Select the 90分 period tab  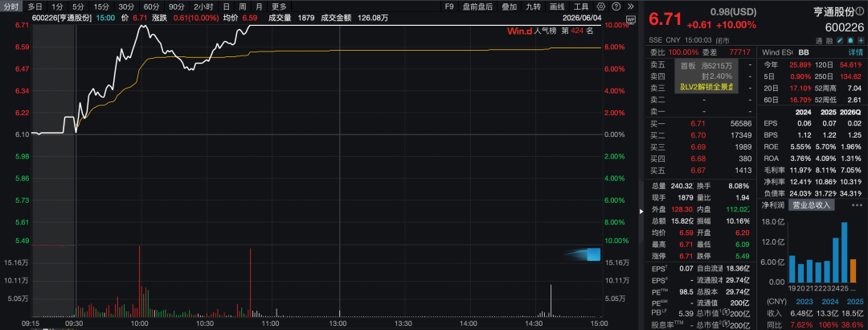[x=176, y=6]
